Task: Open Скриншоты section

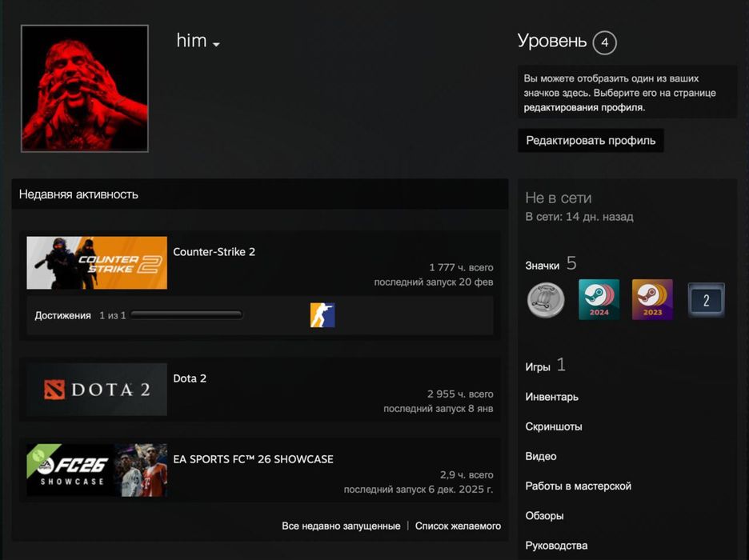Action: 554,426
